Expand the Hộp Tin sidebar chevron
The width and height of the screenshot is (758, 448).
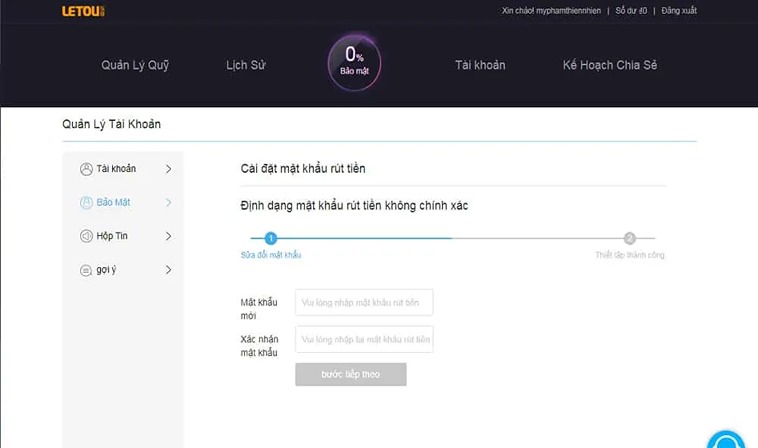(x=168, y=236)
